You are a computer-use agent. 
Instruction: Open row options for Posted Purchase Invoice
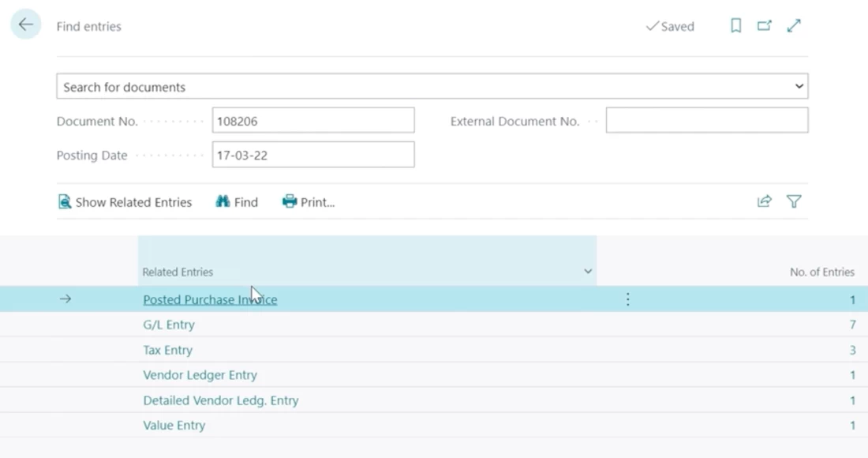coord(628,299)
